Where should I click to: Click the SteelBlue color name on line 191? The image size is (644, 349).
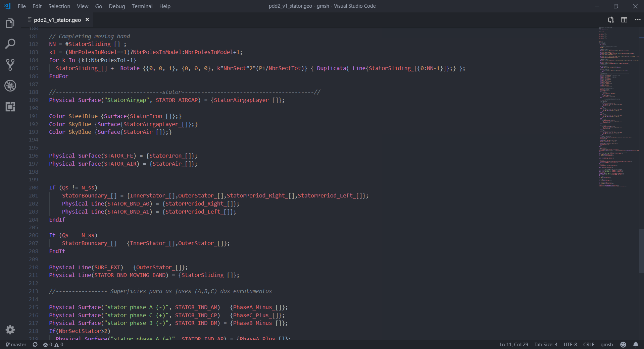click(x=83, y=116)
